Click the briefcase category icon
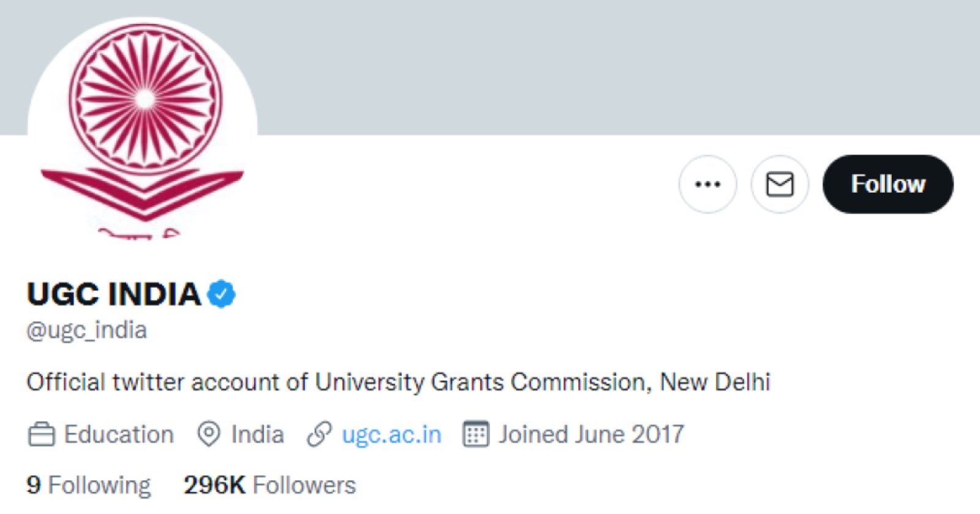Image resolution: width=980 pixels, height=514 pixels. pyautogui.click(x=42, y=434)
